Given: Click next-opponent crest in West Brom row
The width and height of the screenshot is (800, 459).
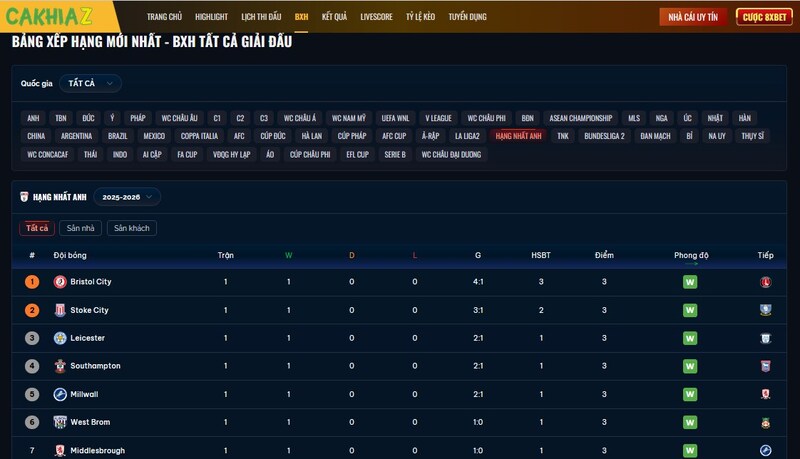Looking at the screenshot, I should pyautogui.click(x=765, y=422).
